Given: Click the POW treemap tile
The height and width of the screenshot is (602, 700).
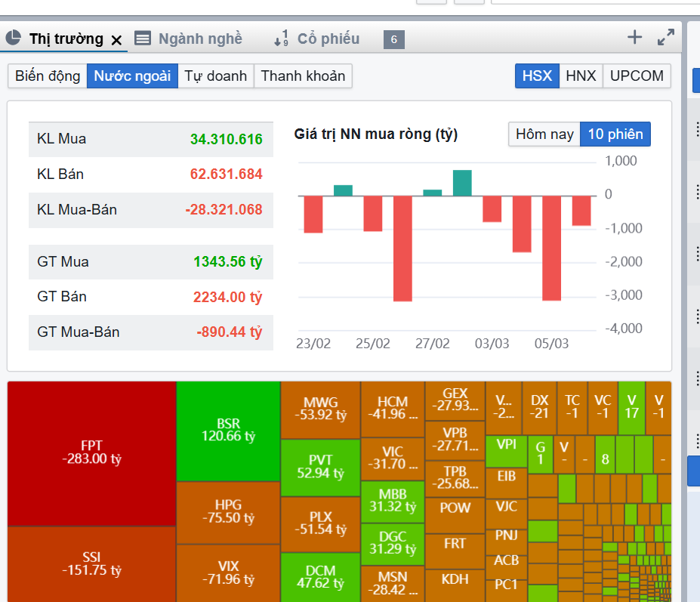Looking at the screenshot, I should 455,515.
